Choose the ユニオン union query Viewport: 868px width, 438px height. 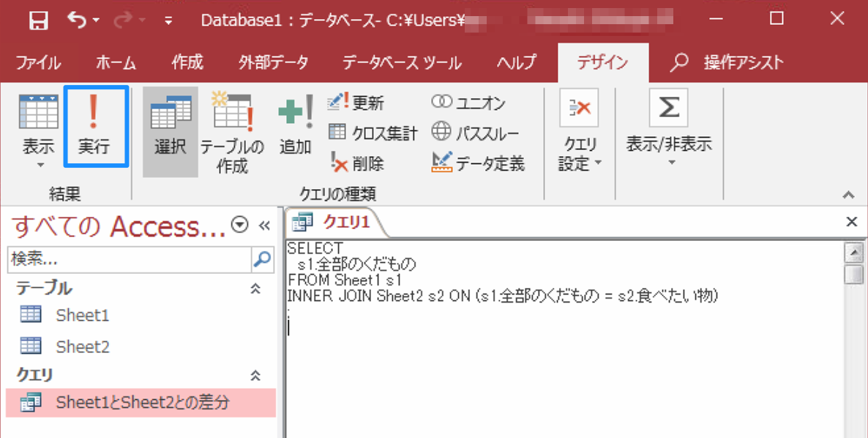pos(468,103)
